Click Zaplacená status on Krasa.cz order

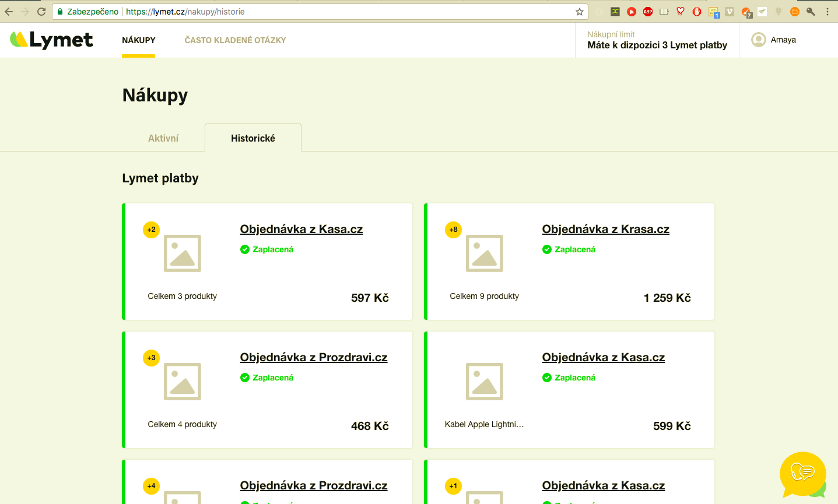569,249
